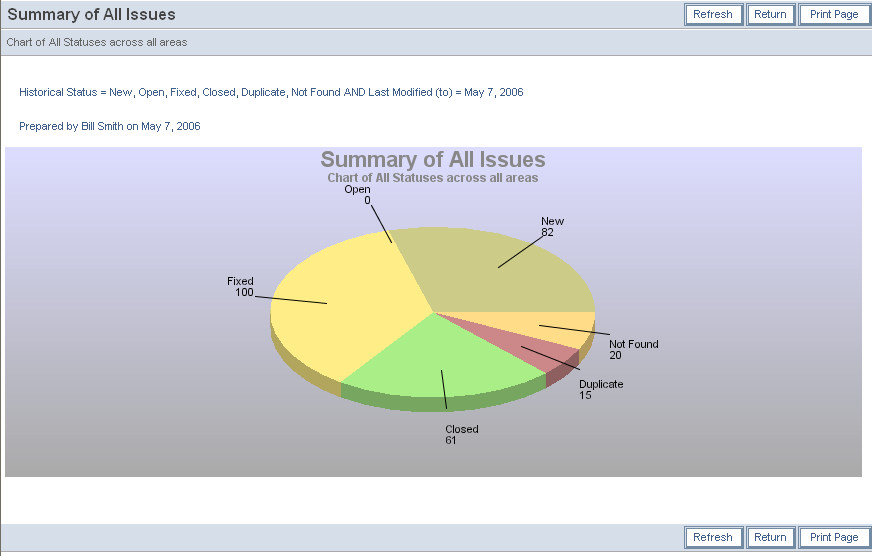The width and height of the screenshot is (872, 556).
Task: Click the Historical Status filter description text
Action: (271, 92)
